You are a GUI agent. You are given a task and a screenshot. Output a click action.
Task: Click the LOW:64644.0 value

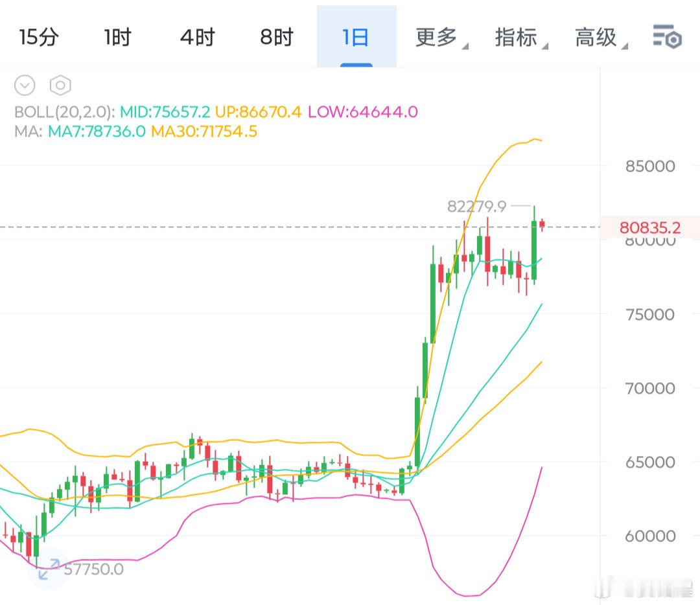coord(362,111)
